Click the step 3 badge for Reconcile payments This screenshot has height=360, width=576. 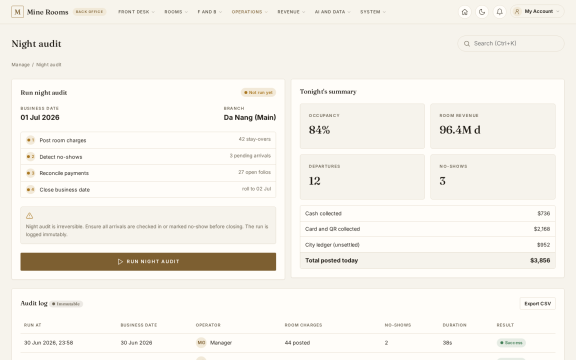(x=30, y=173)
